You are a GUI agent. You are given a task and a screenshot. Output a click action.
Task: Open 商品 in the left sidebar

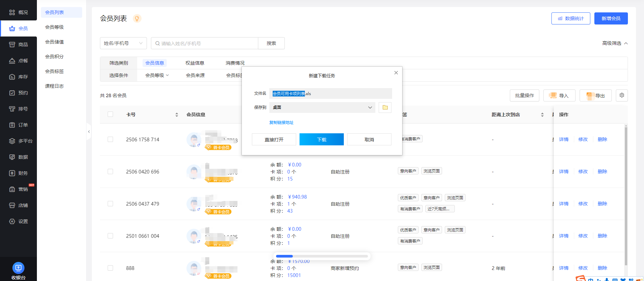coord(19,45)
